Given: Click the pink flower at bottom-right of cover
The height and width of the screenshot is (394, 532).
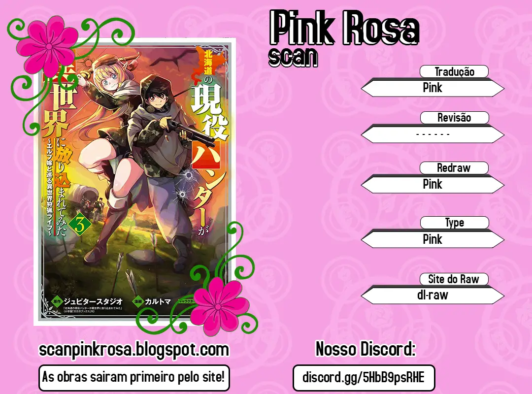Looking at the screenshot, I should 218,306.
